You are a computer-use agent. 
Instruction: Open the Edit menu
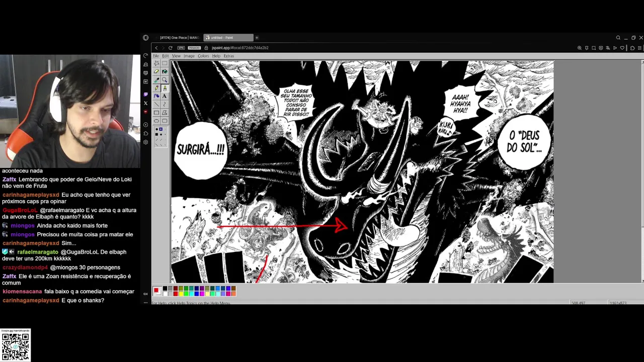166,56
